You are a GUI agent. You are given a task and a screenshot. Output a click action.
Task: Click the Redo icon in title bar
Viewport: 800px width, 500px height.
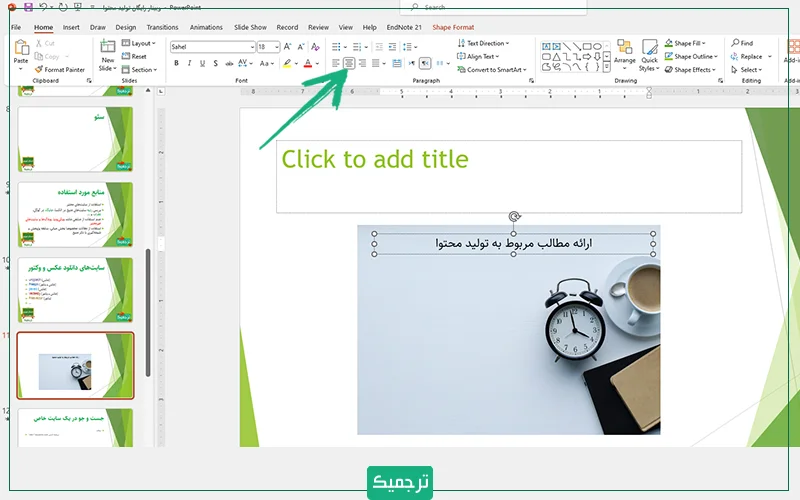63,7
